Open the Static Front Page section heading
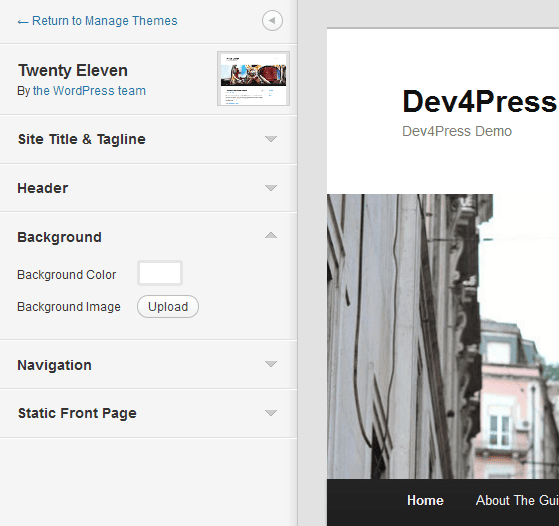Screen dimensions: 559x526 pyautogui.click(x=77, y=413)
